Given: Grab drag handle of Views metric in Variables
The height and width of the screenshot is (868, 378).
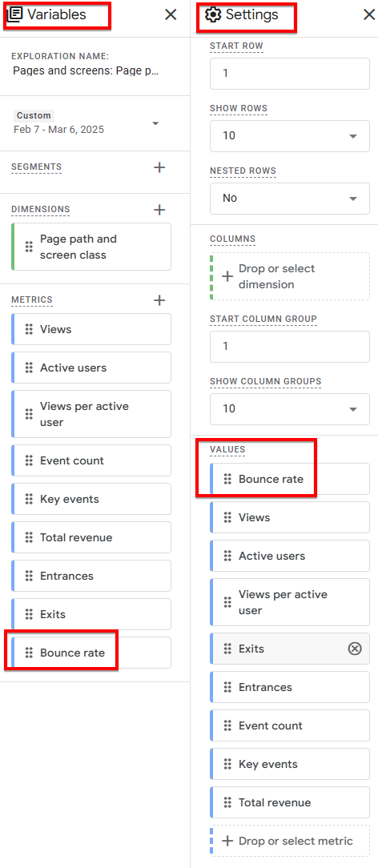Looking at the screenshot, I should click(x=30, y=329).
